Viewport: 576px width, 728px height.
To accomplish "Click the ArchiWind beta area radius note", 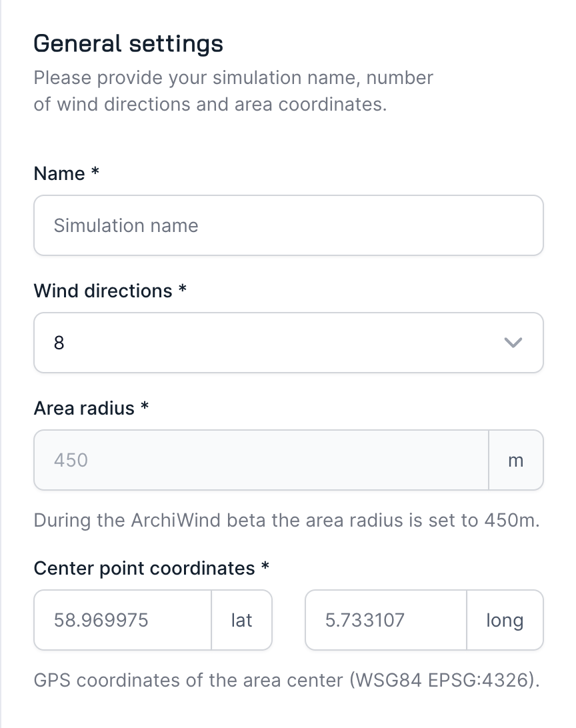I will (286, 520).
